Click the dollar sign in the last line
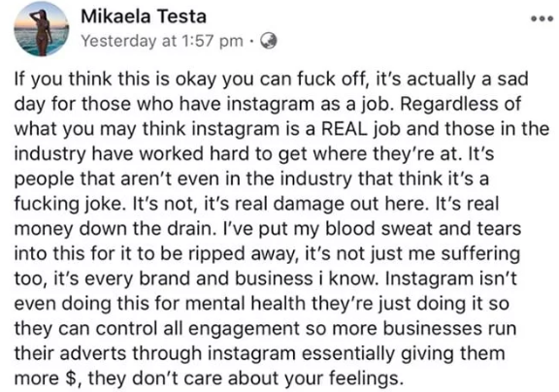559x392 pixels. (x=70, y=378)
